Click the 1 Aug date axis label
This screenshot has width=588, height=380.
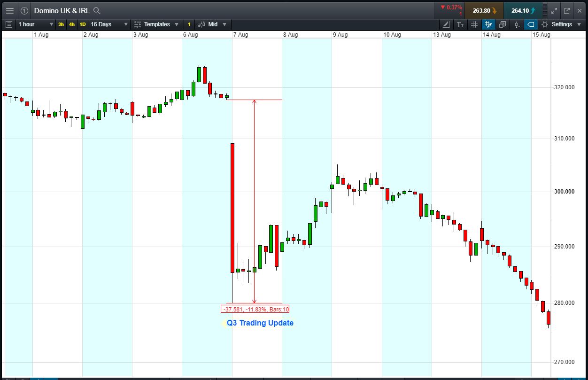coord(41,35)
